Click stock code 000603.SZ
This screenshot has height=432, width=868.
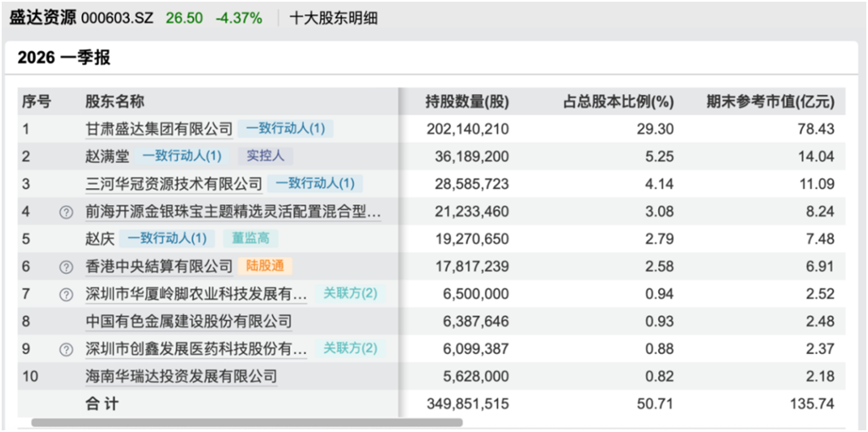click(x=118, y=19)
